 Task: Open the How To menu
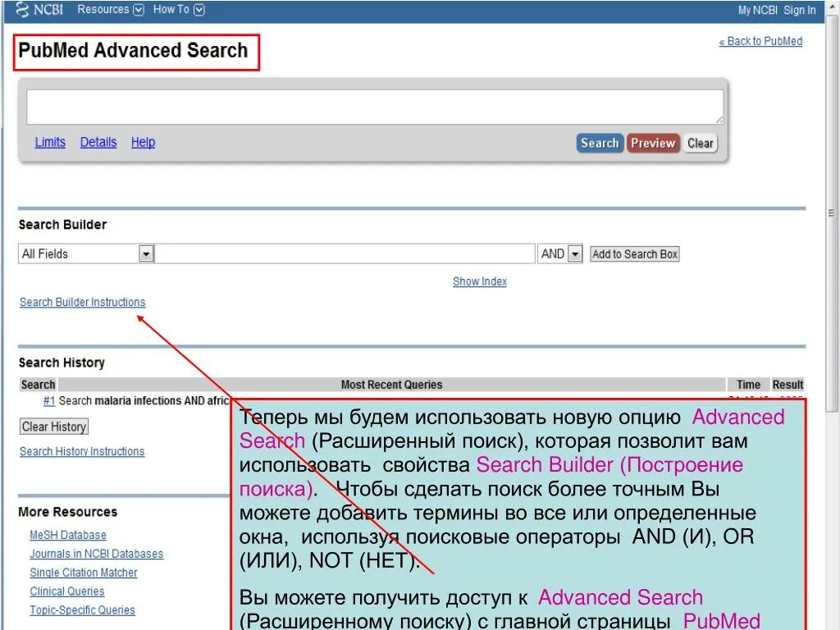click(x=171, y=10)
